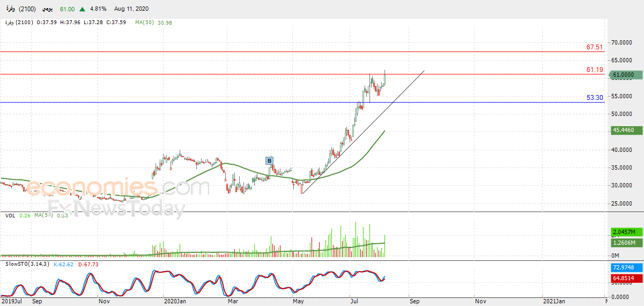Click the 67.51 resistance level label
This screenshot has height=306, width=644.
coord(595,47)
